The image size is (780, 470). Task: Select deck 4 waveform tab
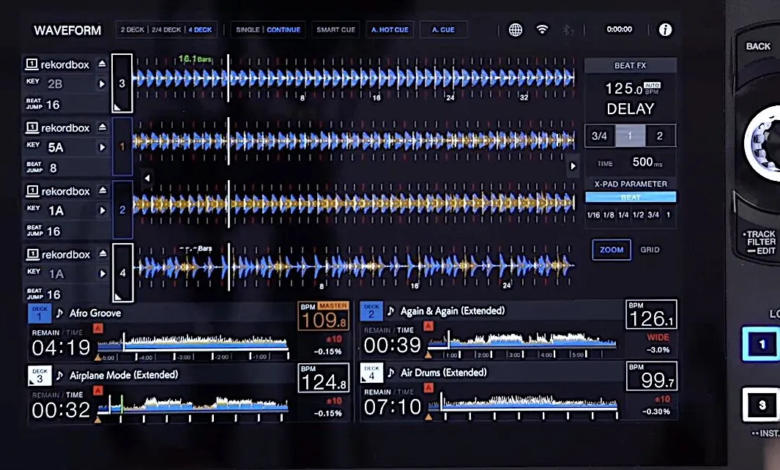[x=123, y=273]
